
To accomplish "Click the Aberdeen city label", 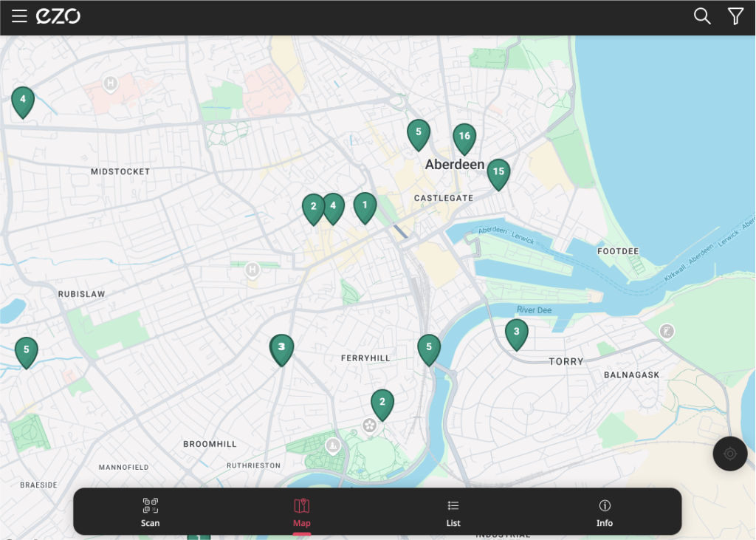I will click(455, 165).
